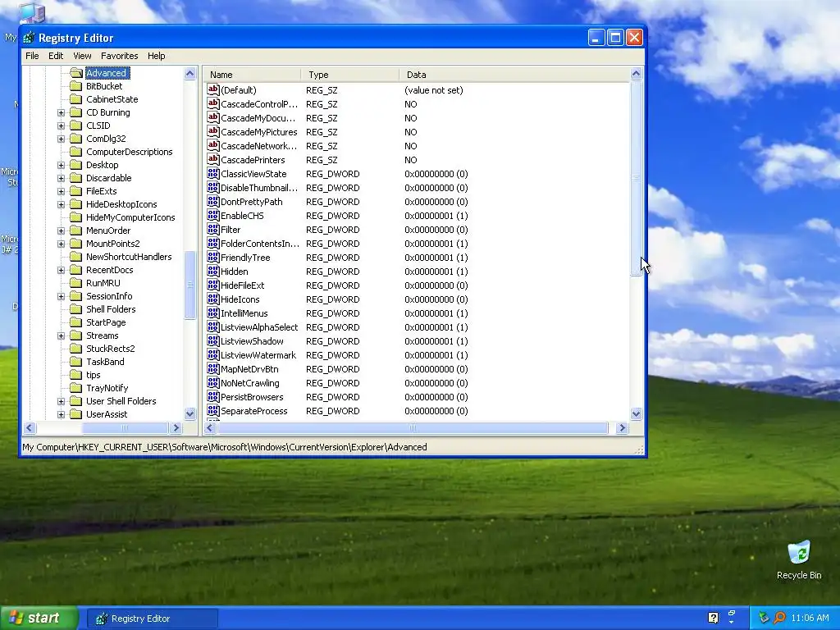Open the Help menu
Screen dimensions: 840x630
pyautogui.click(x=157, y=56)
